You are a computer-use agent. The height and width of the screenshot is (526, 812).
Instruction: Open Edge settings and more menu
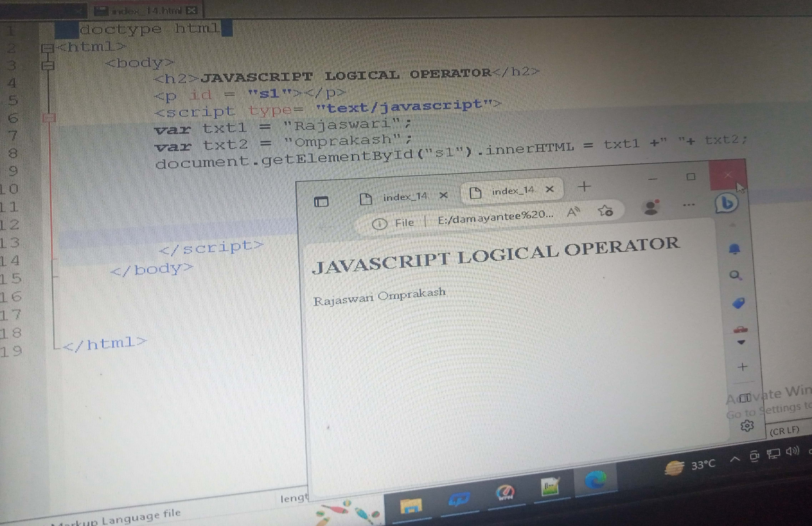click(x=689, y=205)
